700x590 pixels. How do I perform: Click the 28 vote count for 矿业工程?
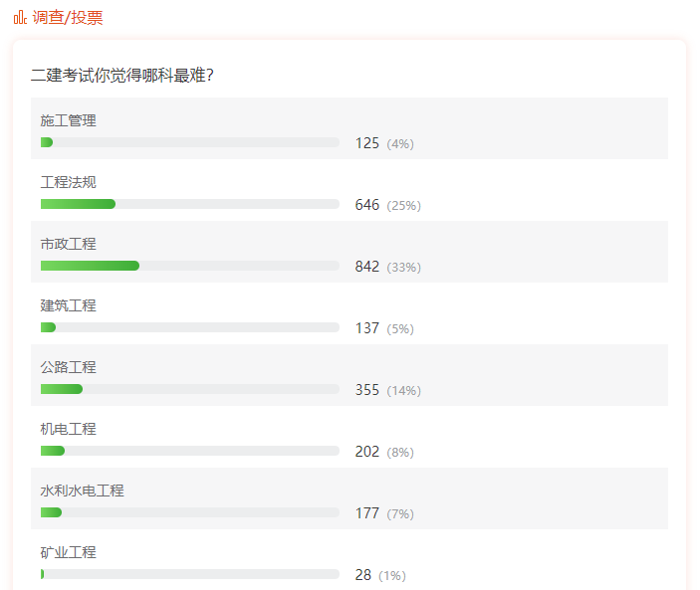363,575
